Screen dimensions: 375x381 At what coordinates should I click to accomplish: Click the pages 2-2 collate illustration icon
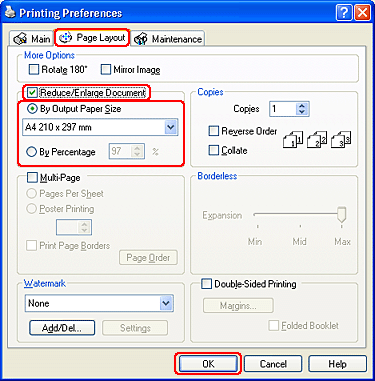317,139
